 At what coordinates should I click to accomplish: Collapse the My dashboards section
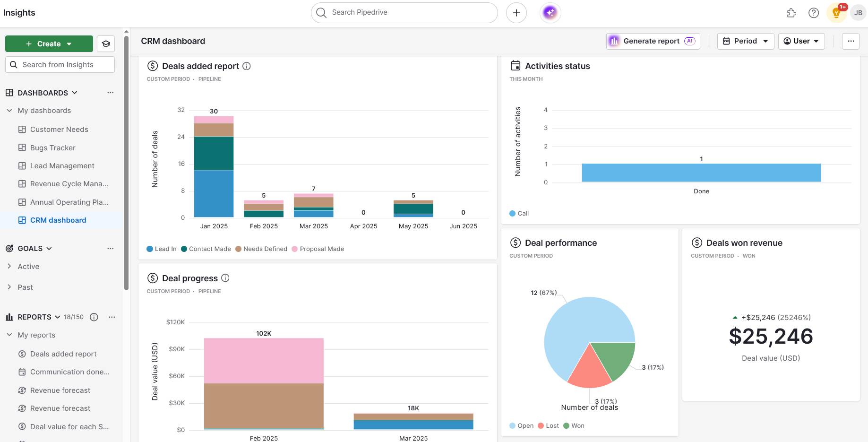9,110
